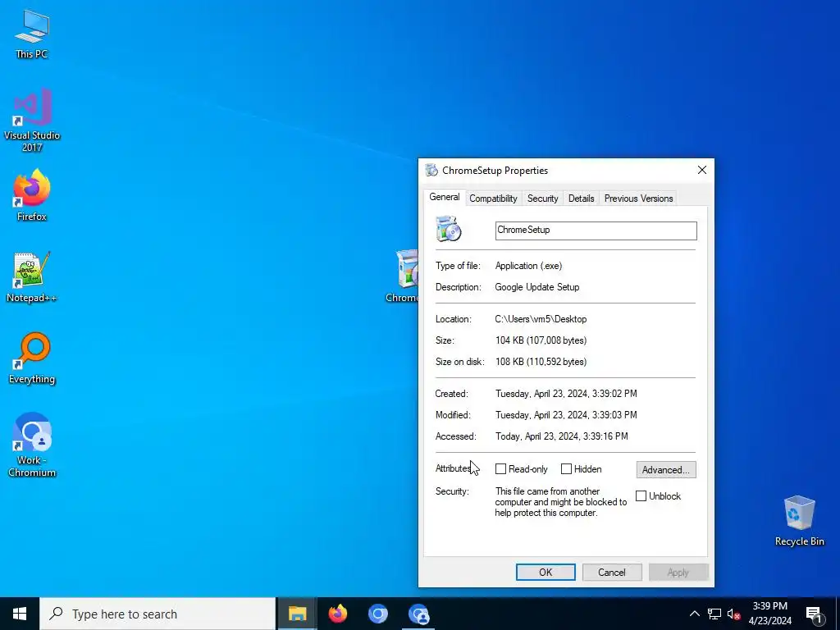
Task: Click the installer icon in Properties title bar
Action: pos(431,171)
